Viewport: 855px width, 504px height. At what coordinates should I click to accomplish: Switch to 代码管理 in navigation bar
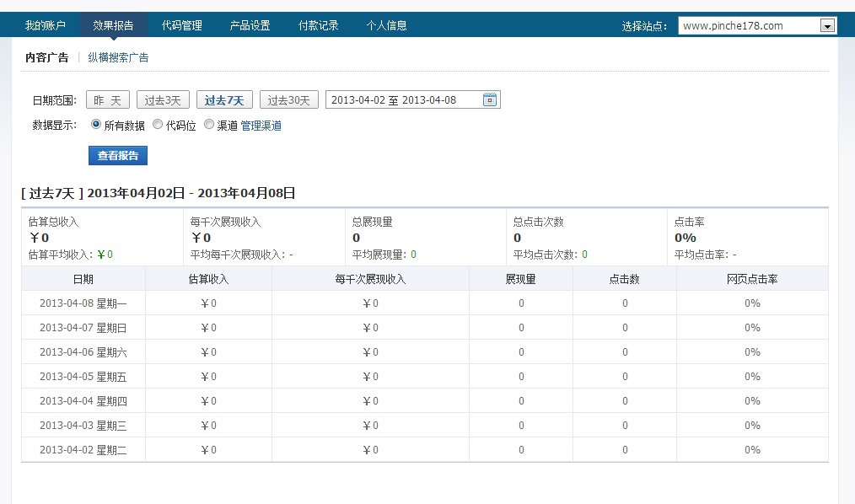pos(182,25)
